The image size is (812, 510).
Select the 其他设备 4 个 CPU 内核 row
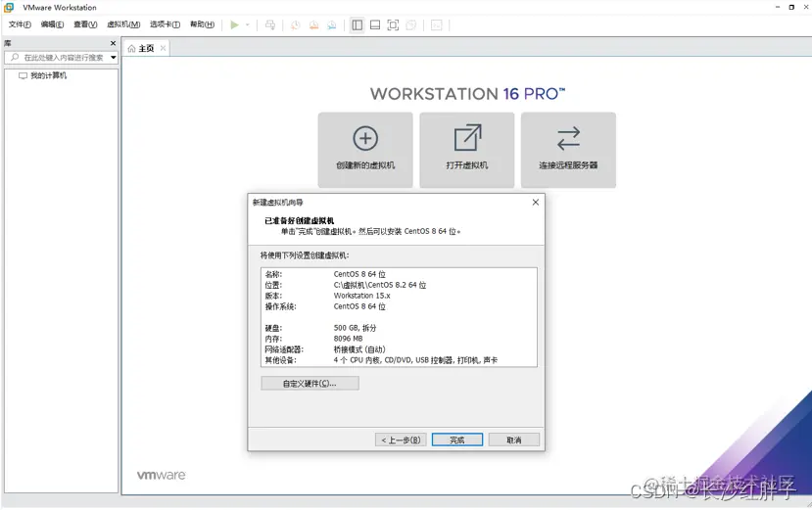(399, 360)
